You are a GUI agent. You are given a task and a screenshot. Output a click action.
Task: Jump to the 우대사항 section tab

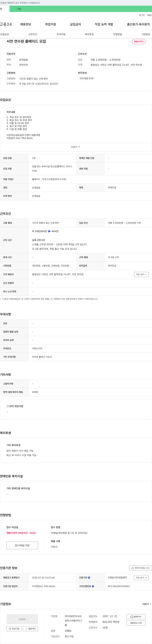click(61, 34)
